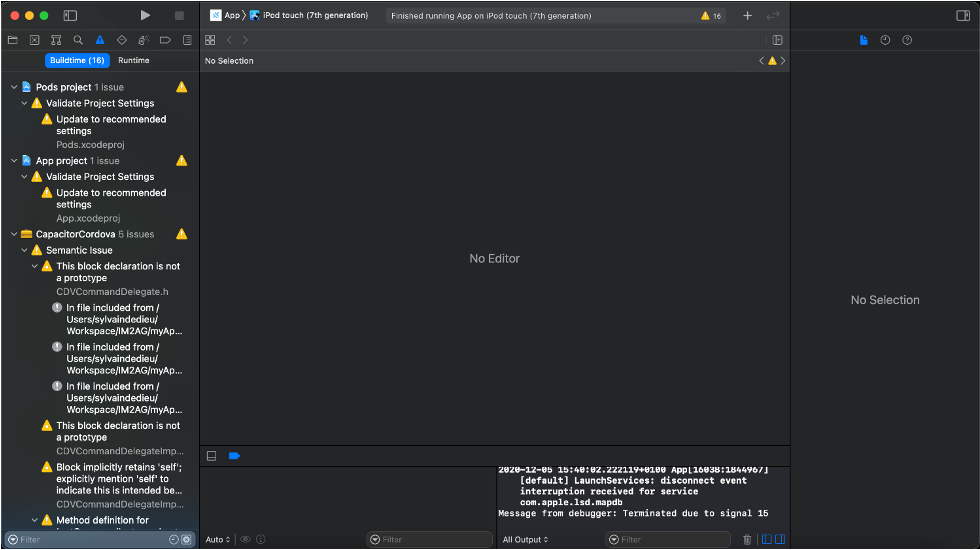Jump to next issue with right chevron
The image size is (980, 550).
[x=782, y=61]
